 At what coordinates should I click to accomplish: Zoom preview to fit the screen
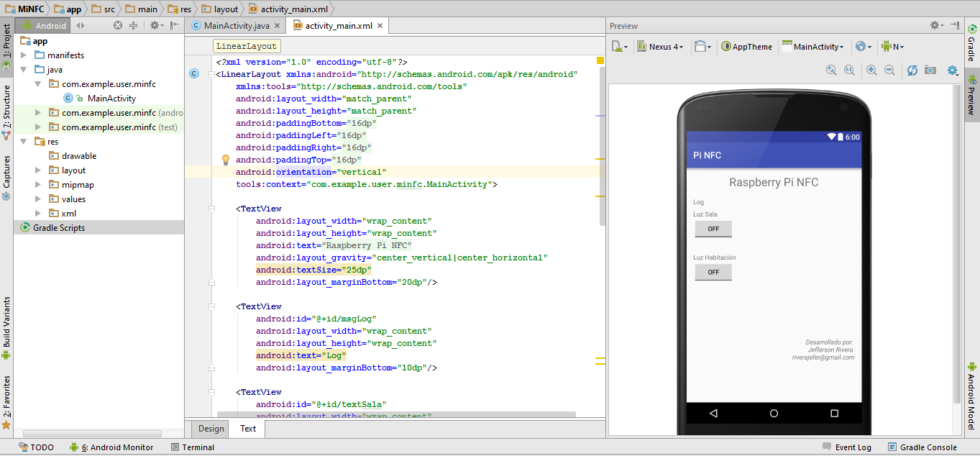point(830,70)
